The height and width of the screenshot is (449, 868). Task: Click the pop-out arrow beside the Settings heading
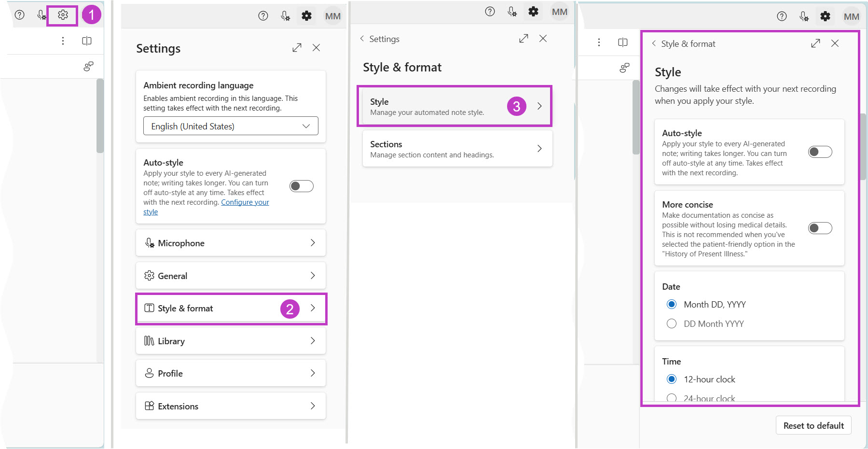(x=297, y=48)
